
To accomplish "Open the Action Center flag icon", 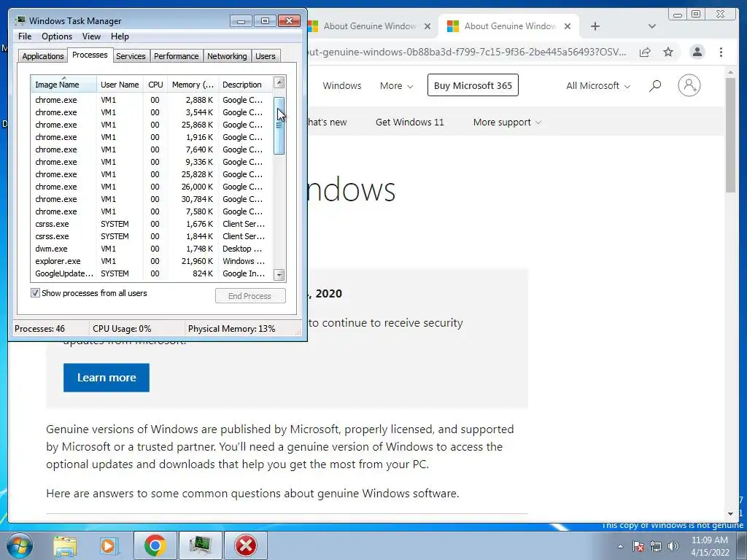I will coord(638,546).
